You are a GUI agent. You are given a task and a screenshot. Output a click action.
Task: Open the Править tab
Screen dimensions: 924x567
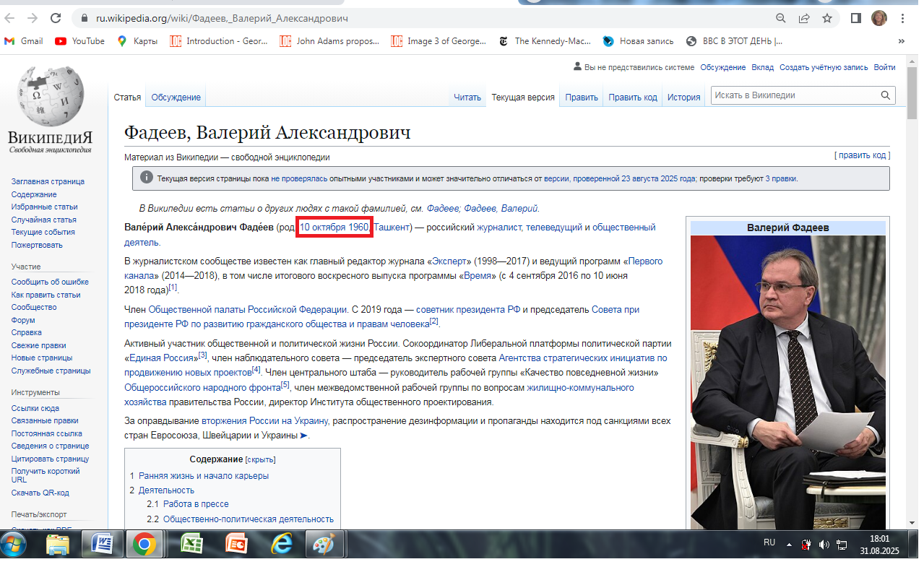582,98
